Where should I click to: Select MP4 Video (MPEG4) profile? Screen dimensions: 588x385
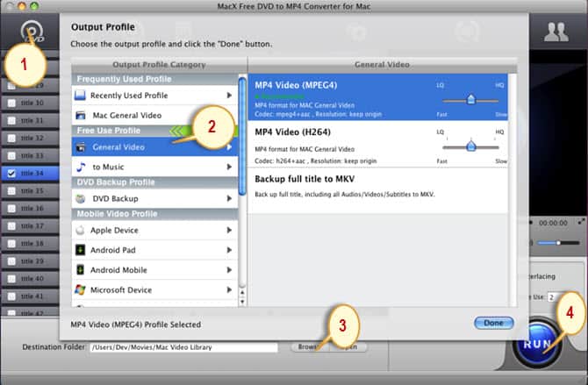[x=378, y=97]
